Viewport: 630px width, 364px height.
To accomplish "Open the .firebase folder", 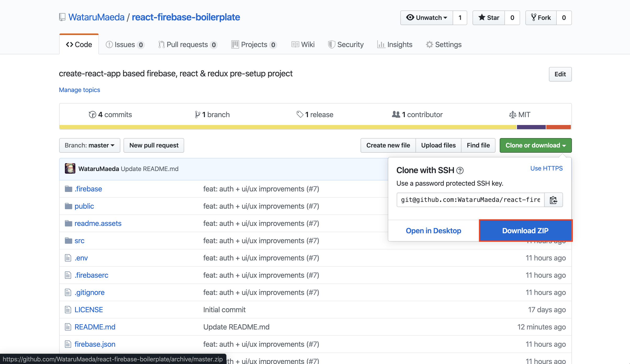I will 88,189.
